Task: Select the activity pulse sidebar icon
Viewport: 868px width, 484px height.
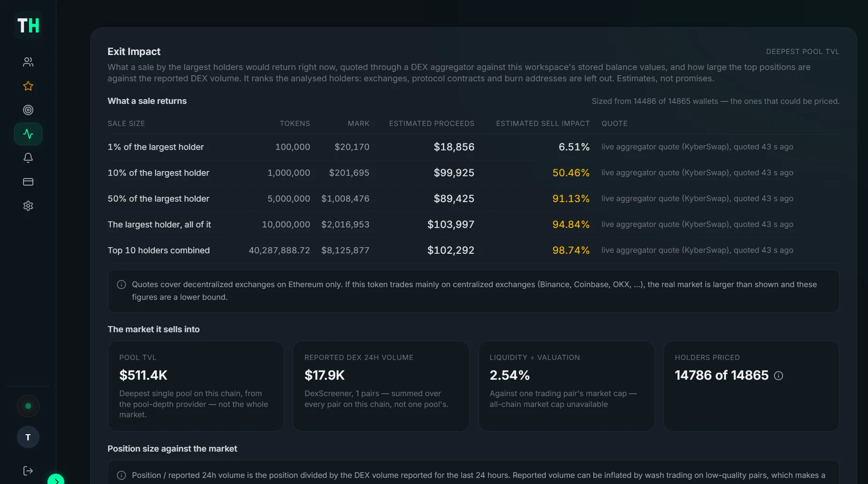Action: click(x=28, y=134)
